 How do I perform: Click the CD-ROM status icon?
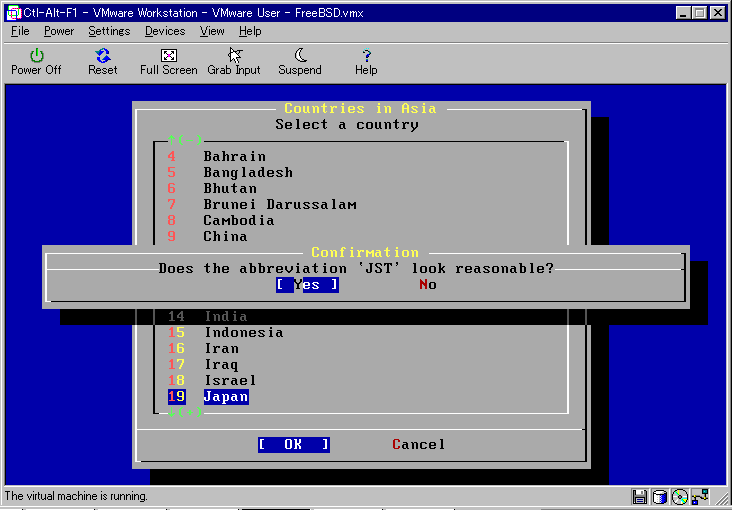tap(680, 497)
